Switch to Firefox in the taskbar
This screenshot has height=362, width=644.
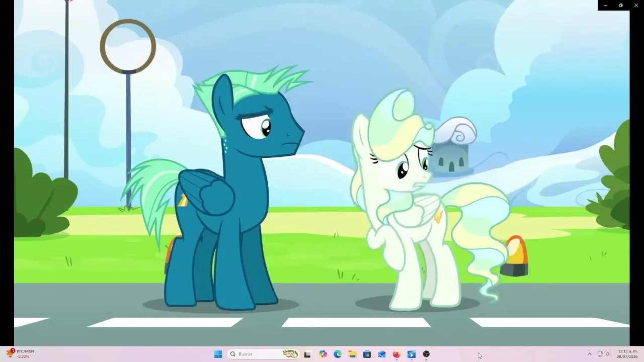click(x=396, y=354)
